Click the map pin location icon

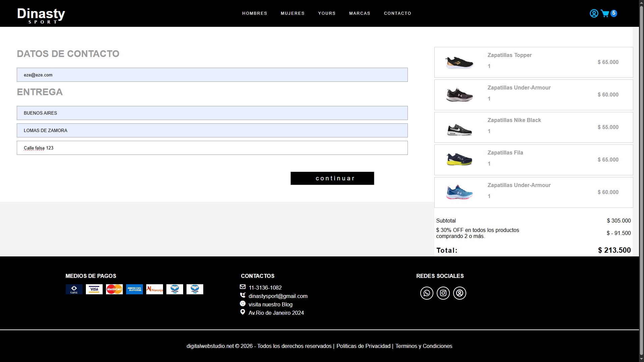pyautogui.click(x=243, y=312)
